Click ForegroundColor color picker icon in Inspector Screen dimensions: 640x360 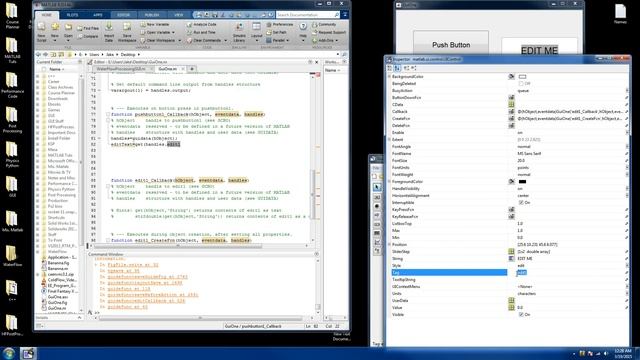(511, 181)
